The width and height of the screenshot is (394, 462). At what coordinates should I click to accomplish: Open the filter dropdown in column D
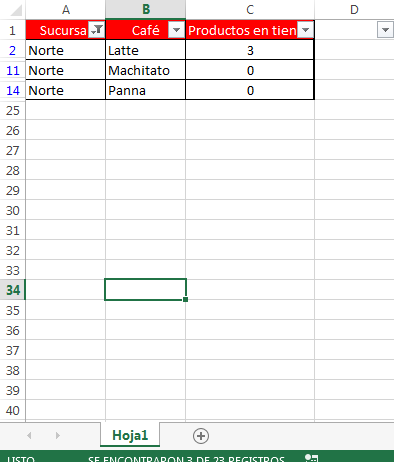pyautogui.click(x=385, y=30)
